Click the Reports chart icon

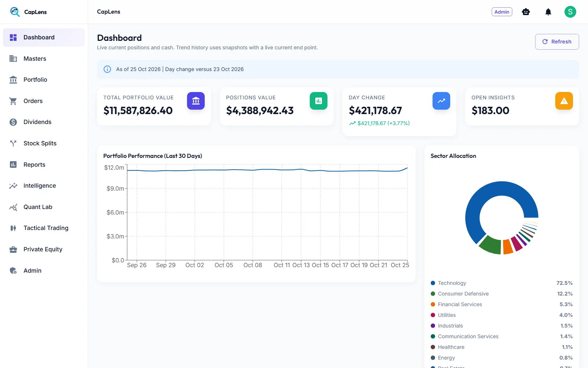(x=13, y=164)
